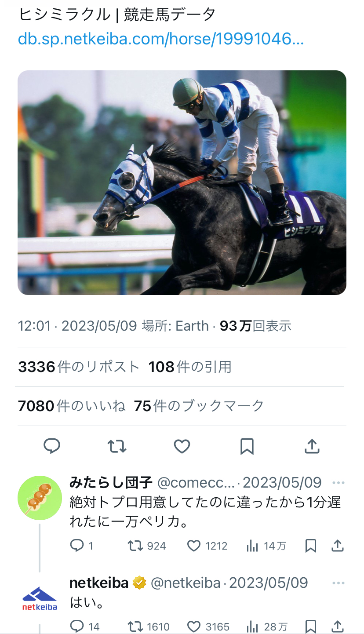This screenshot has width=364, height=634.
Task: View the 7080 likes list
Action: [x=72, y=406]
